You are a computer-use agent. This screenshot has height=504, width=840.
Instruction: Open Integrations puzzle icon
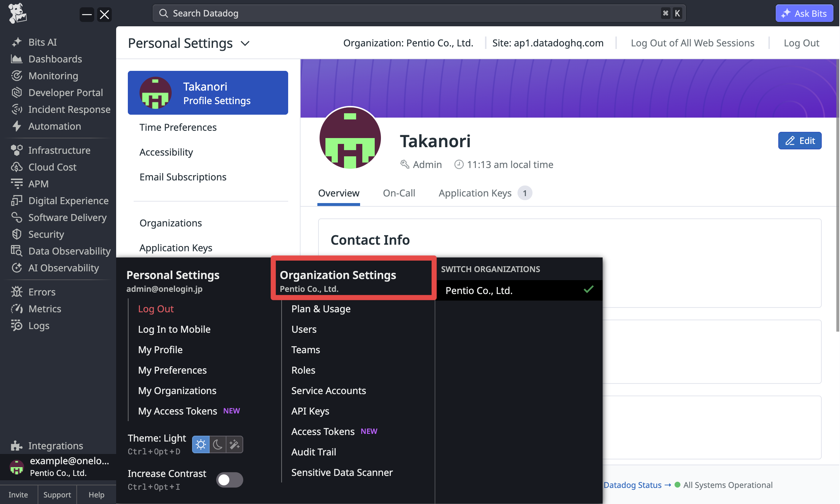(x=16, y=446)
